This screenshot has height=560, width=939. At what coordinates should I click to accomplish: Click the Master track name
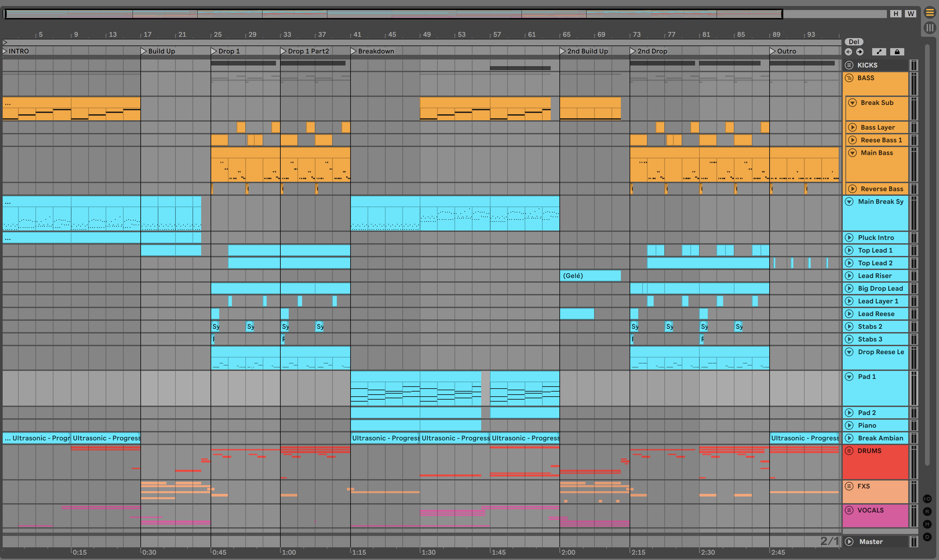coord(871,542)
